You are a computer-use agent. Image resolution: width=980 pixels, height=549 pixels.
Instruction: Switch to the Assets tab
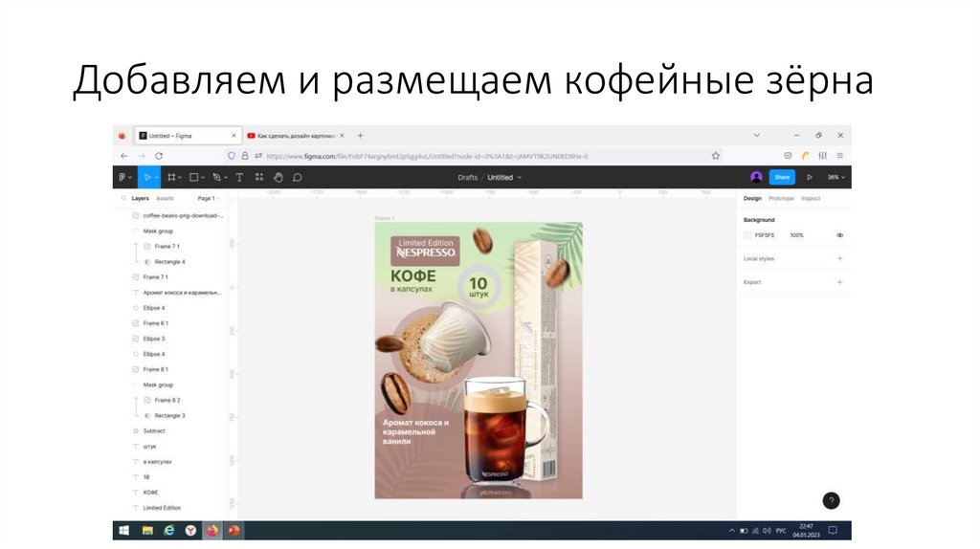165,198
